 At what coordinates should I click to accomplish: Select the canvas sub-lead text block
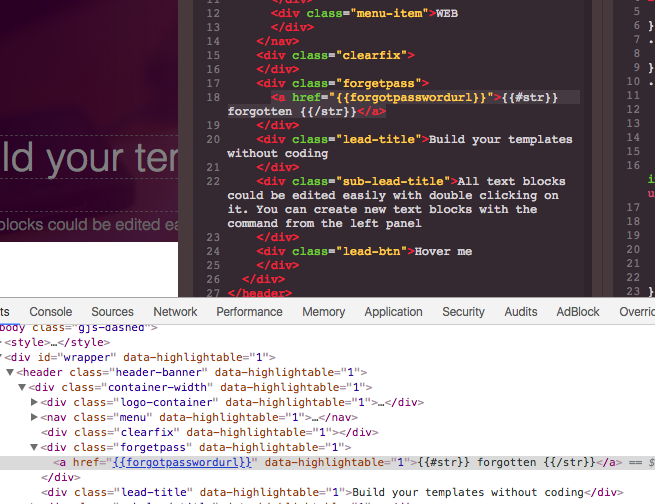click(x=89, y=225)
